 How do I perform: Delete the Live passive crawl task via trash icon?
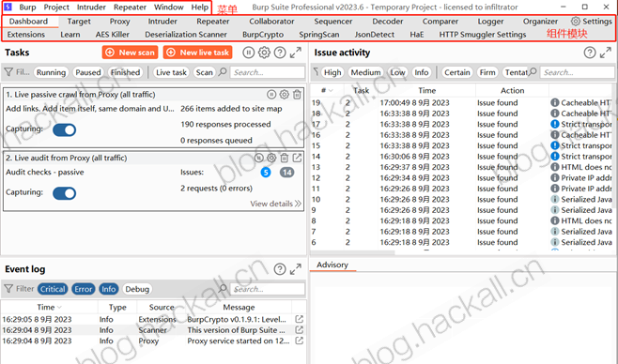click(x=297, y=95)
